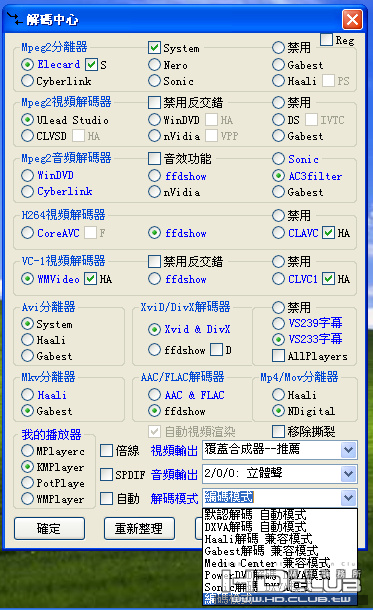Select WMVideo VC-1 decoder
The width and height of the screenshot is (373, 610).
tap(27, 279)
